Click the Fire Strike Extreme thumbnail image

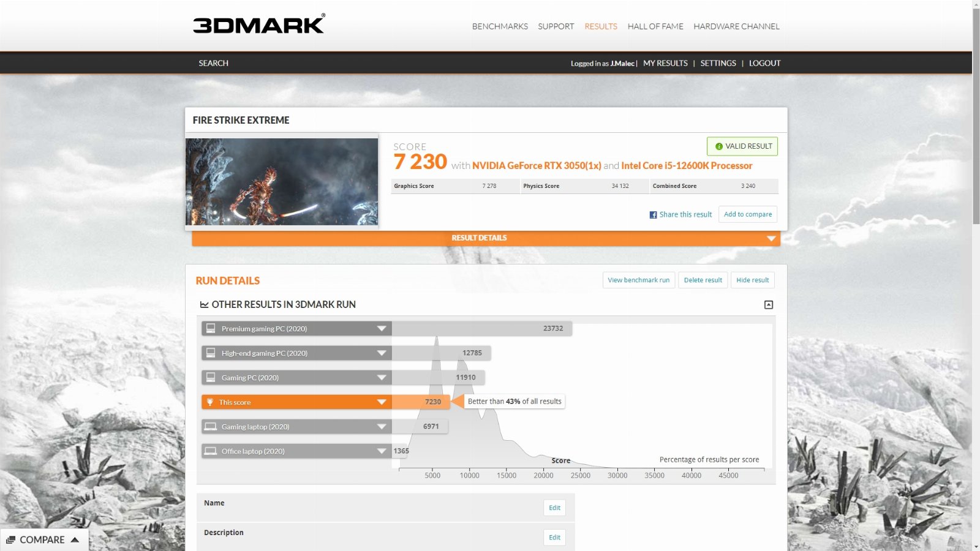[x=282, y=181]
